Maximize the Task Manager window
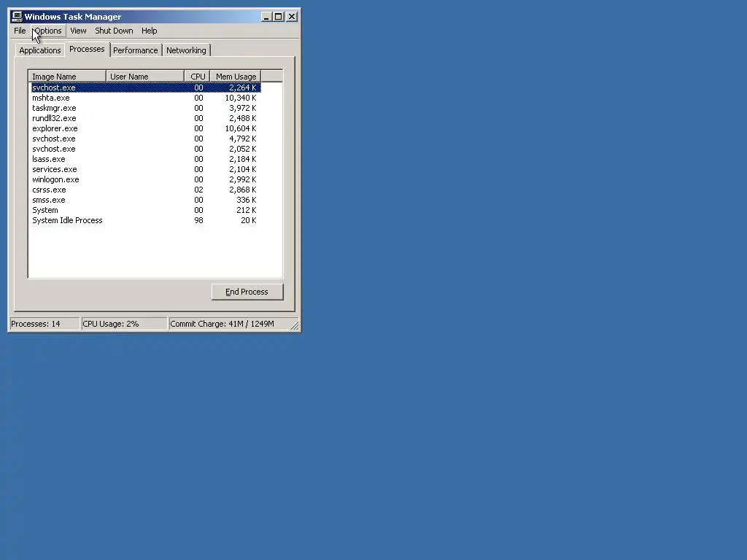This screenshot has width=747, height=560. click(278, 17)
